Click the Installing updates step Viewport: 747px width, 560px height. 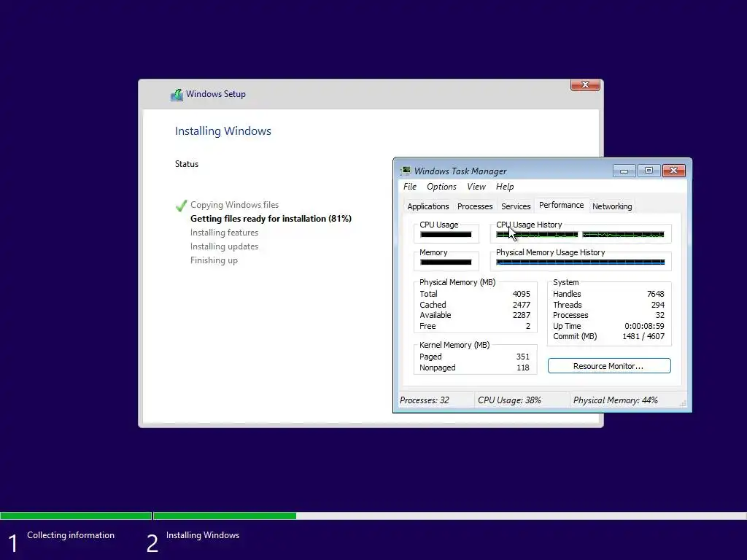[x=225, y=246]
